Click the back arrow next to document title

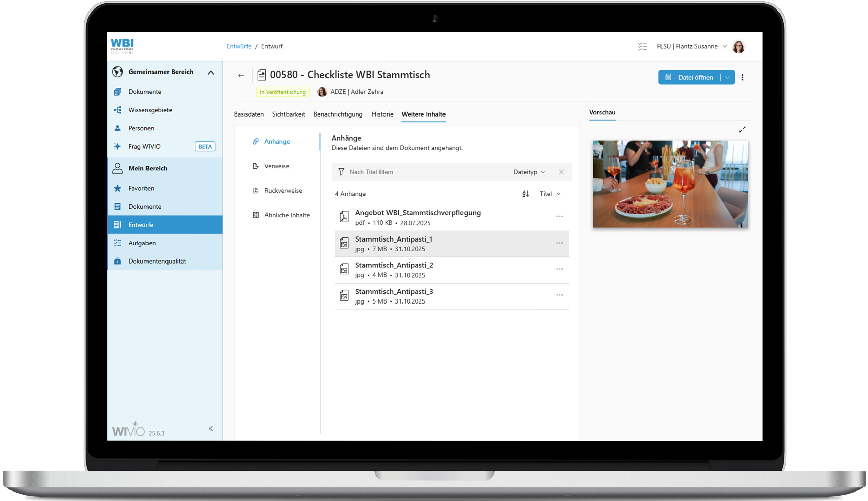pyautogui.click(x=241, y=75)
